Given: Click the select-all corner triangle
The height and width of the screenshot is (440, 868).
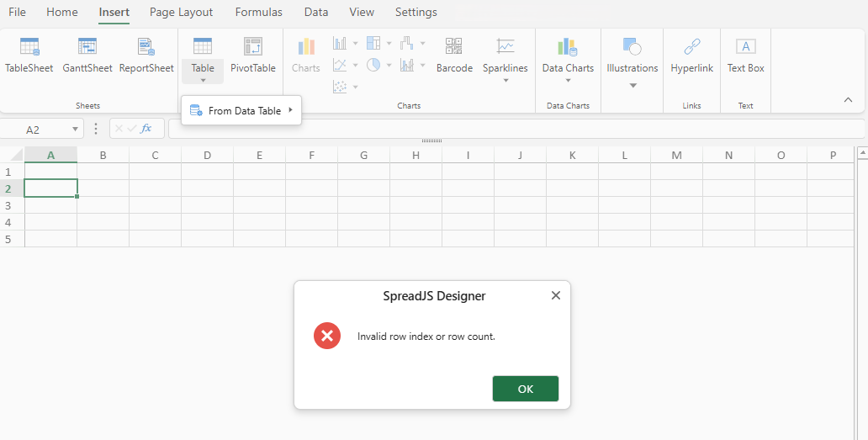Looking at the screenshot, I should coord(17,155).
